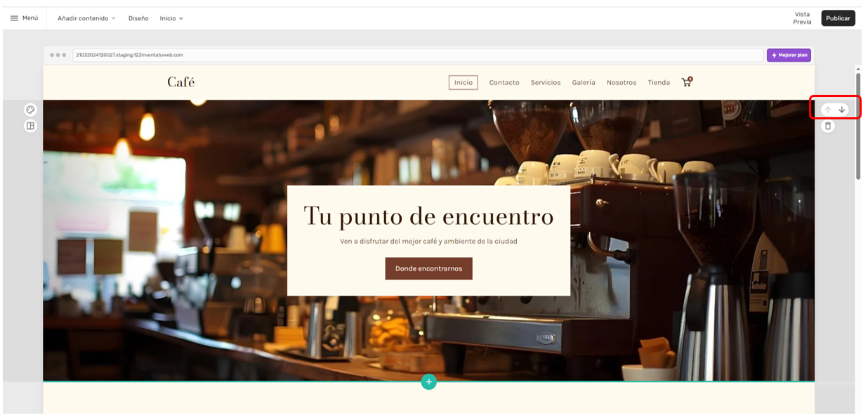This screenshot has width=868, height=420.
Task: Add new section with green plus
Action: [428, 382]
